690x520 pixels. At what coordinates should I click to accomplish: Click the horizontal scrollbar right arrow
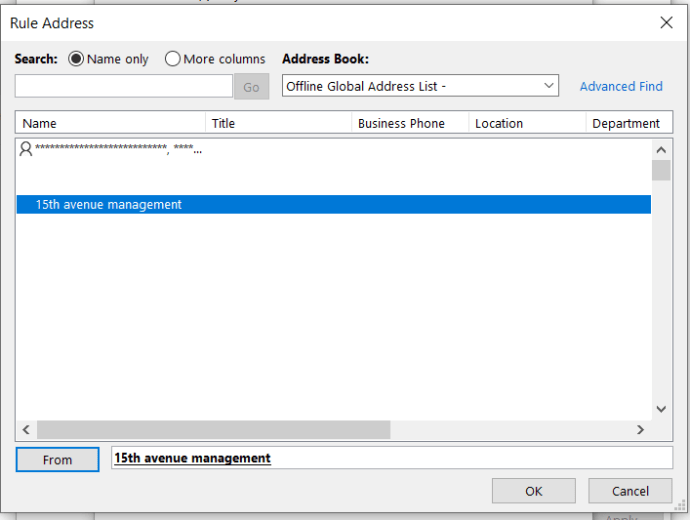tap(640, 429)
